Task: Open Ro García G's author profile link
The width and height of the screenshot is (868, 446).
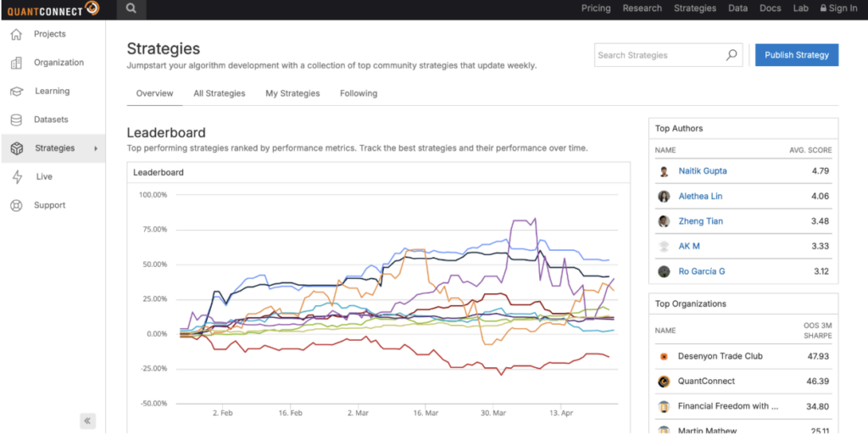Action: click(x=701, y=271)
